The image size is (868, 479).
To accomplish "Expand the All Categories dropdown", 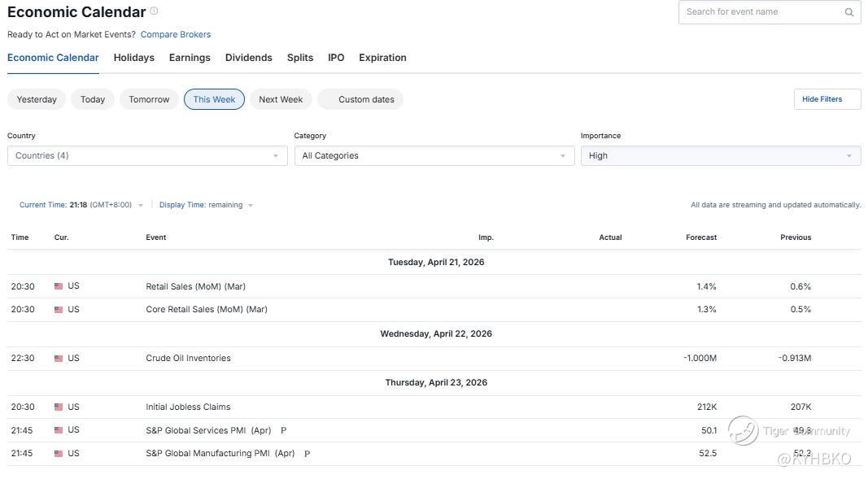I will click(x=434, y=155).
